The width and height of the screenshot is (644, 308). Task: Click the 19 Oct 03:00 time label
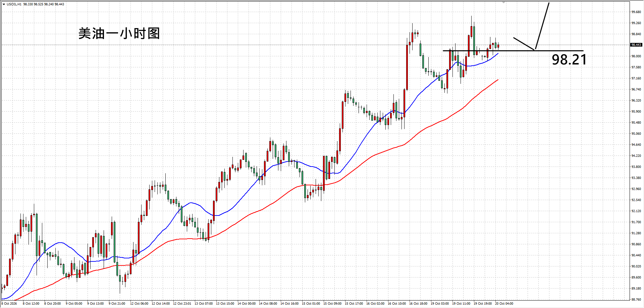tap(439, 304)
